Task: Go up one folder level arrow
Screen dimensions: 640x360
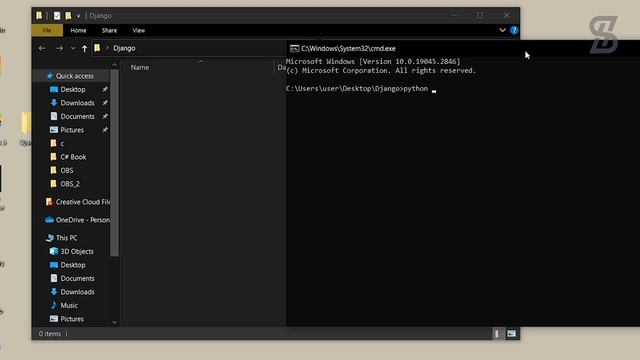Action: point(84,49)
